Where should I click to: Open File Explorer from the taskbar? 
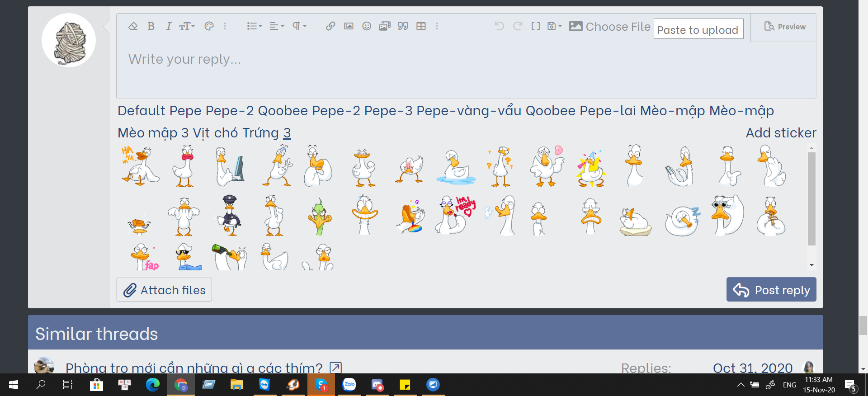[236, 385]
